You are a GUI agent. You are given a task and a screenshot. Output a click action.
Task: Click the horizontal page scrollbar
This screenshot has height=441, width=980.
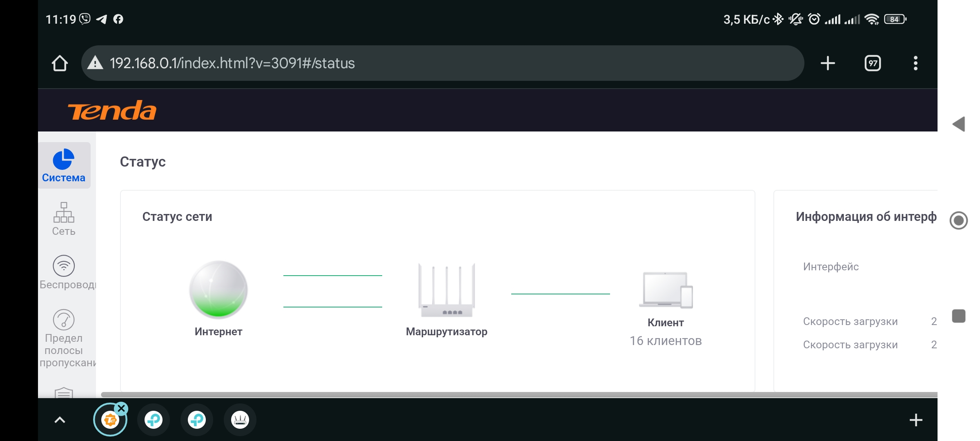click(519, 394)
